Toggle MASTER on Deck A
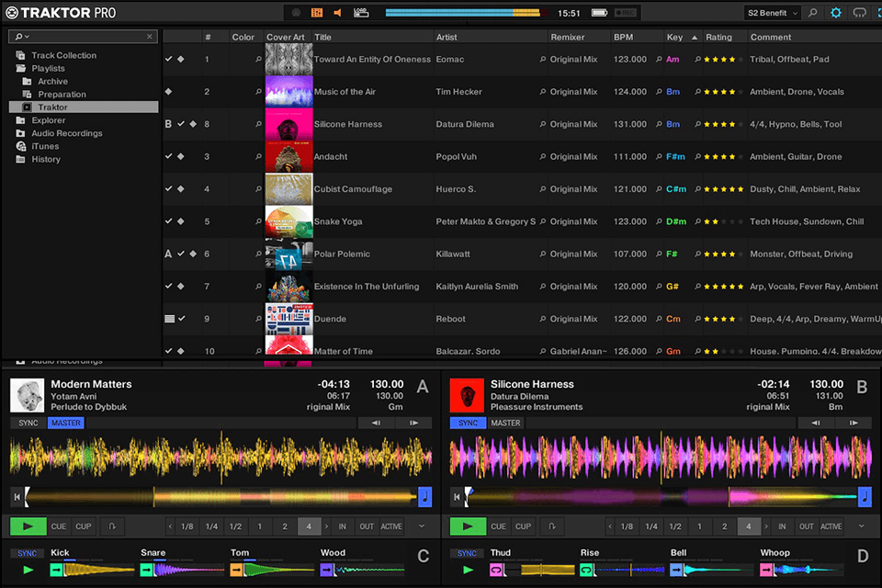Viewport: 882px width, 588px height. [66, 423]
